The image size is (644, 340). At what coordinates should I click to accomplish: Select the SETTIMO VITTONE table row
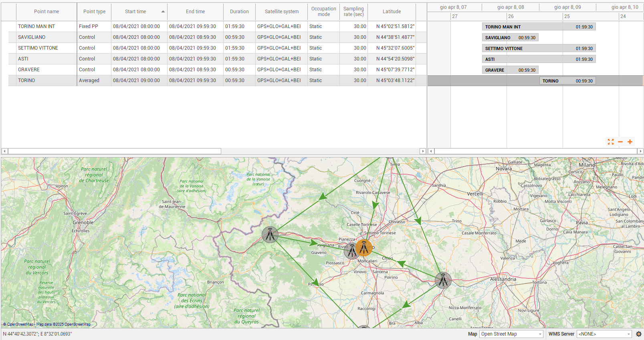point(38,48)
